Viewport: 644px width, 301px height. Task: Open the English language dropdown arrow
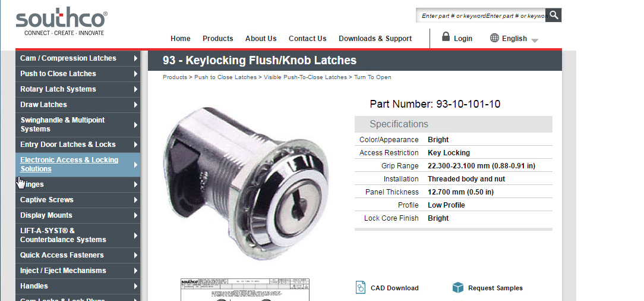(x=534, y=40)
